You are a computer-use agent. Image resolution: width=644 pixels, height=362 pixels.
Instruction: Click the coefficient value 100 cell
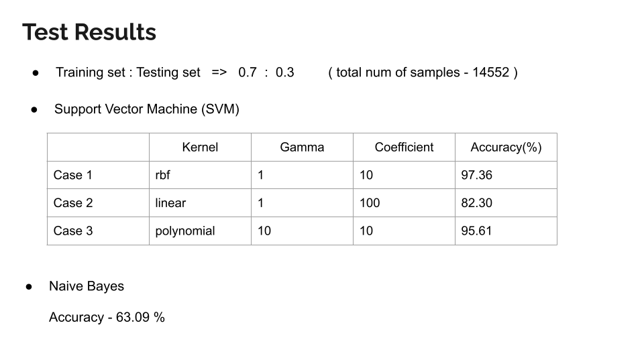(x=404, y=202)
